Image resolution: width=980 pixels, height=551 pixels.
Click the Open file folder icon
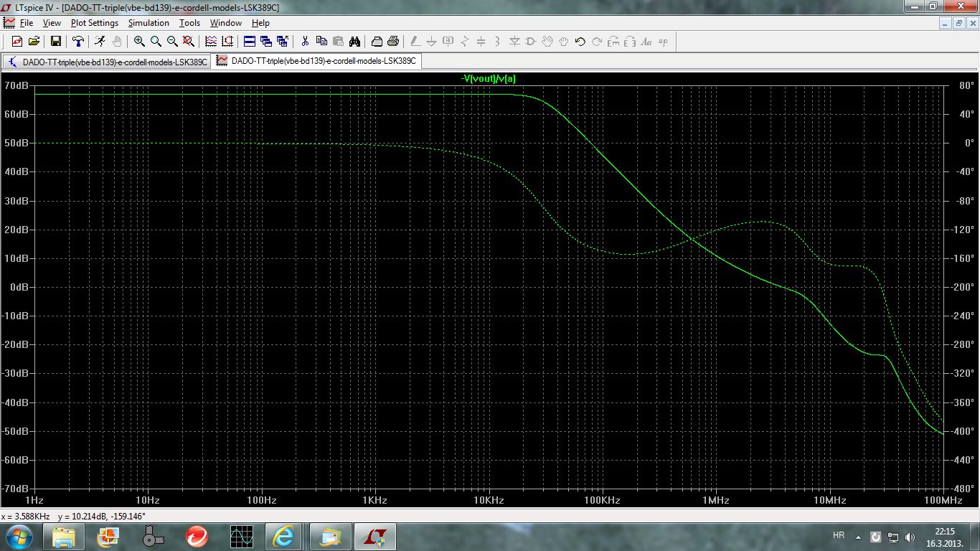(x=33, y=42)
